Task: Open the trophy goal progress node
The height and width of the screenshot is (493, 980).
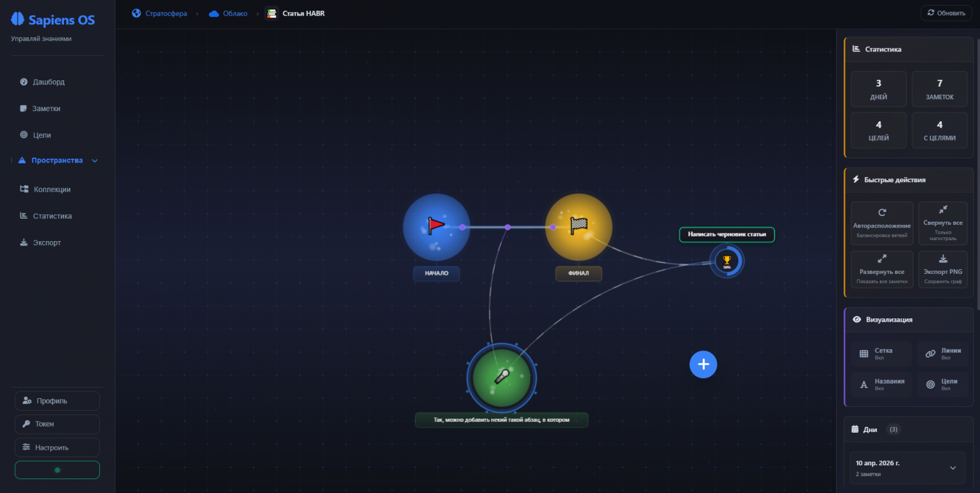Action: (x=727, y=261)
